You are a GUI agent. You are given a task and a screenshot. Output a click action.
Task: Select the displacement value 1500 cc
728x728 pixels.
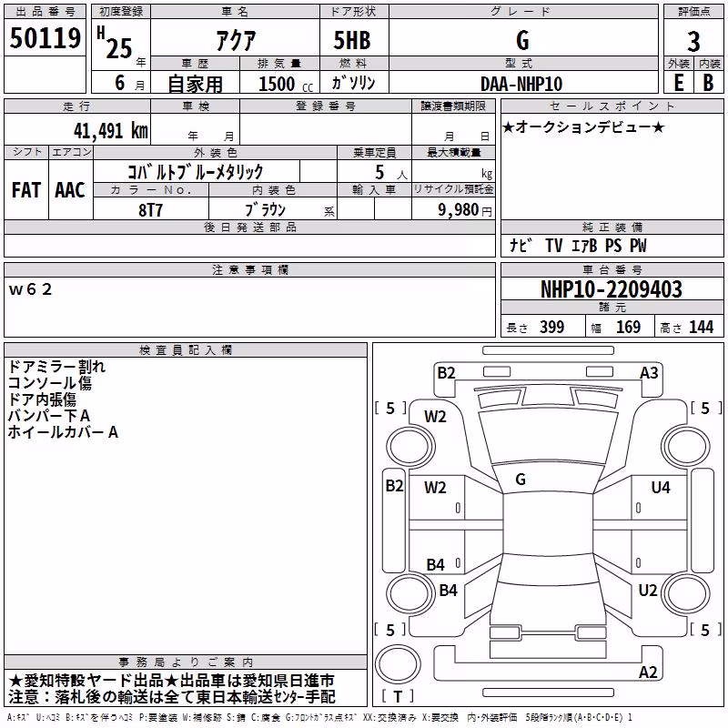point(286,84)
